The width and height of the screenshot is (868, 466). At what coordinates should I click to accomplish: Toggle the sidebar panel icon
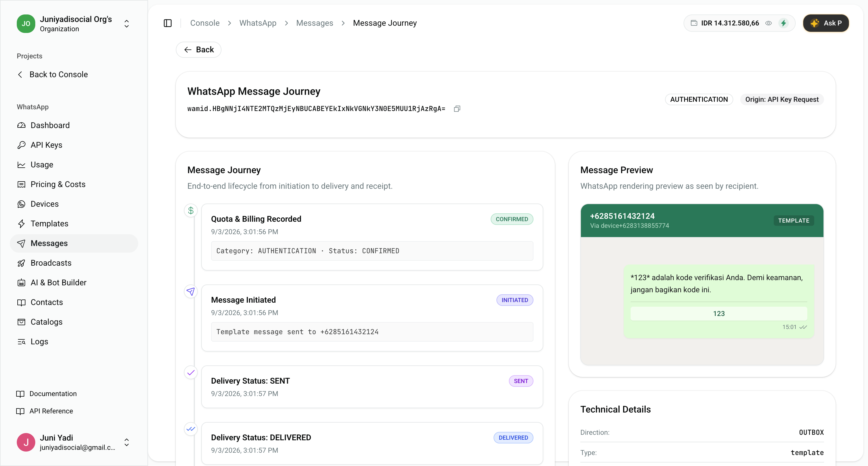[167, 23]
